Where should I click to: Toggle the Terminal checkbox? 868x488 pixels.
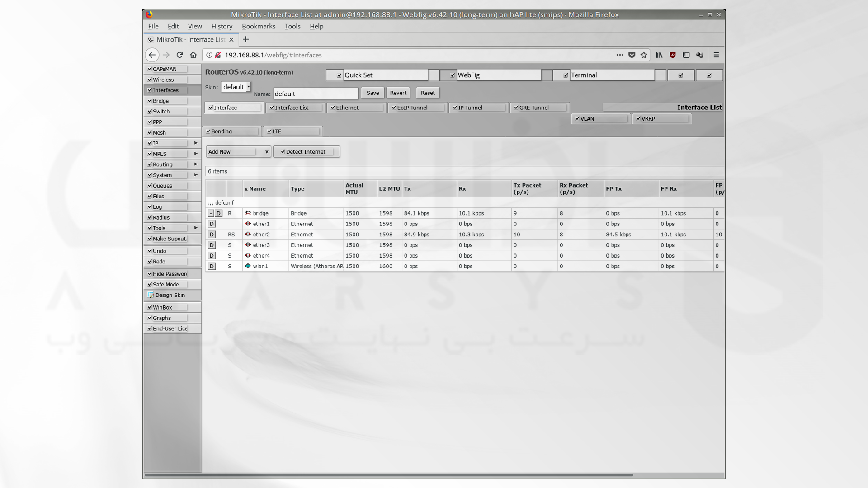(x=566, y=75)
